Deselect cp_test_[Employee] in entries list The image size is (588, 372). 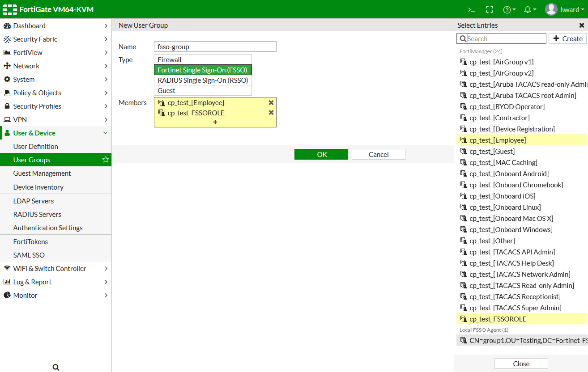point(521,140)
